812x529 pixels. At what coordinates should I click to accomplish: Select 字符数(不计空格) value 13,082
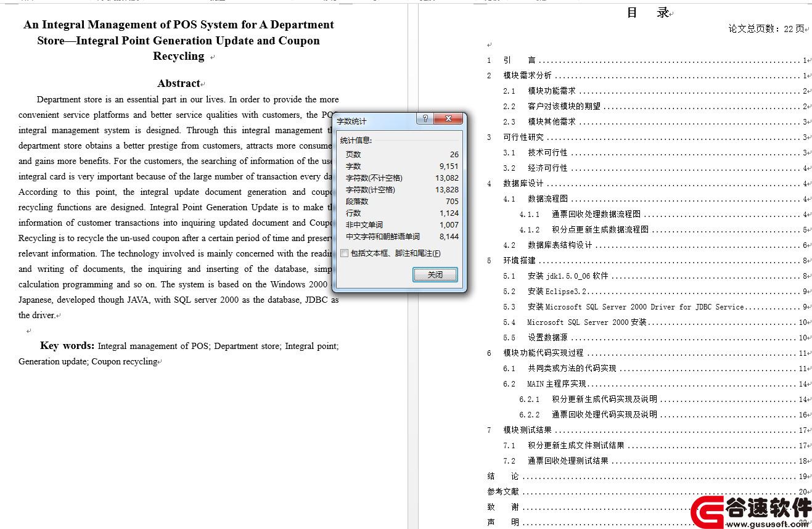pos(447,178)
